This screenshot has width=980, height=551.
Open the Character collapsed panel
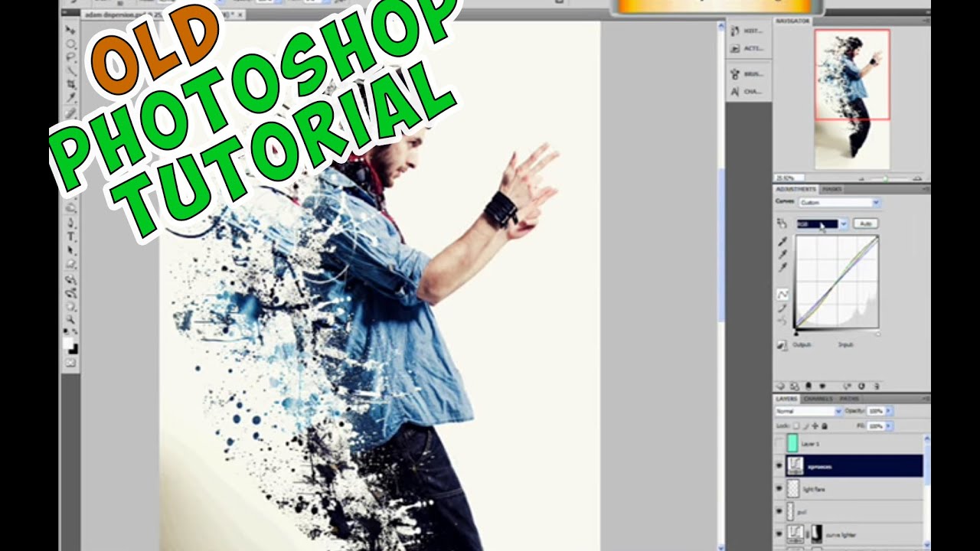(x=746, y=91)
